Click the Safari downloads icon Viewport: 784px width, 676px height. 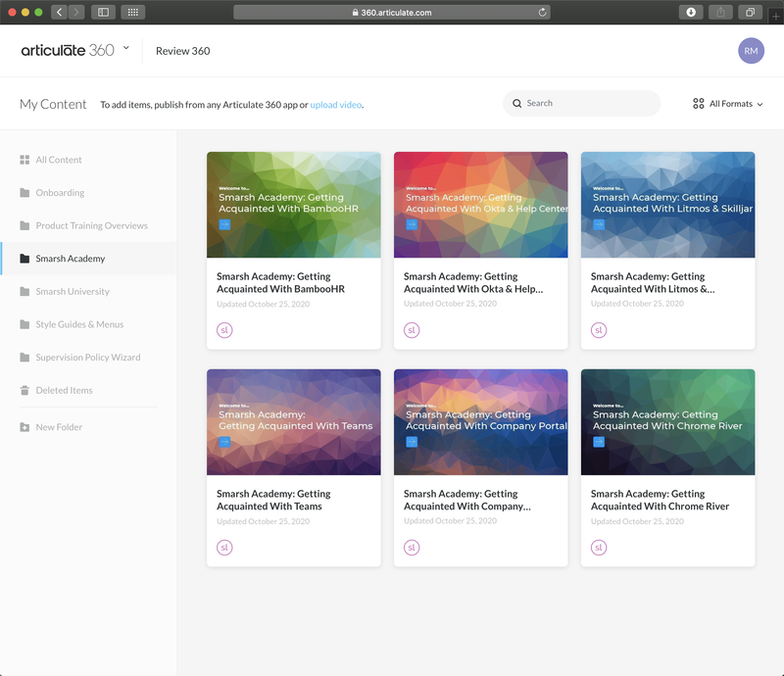(x=690, y=12)
